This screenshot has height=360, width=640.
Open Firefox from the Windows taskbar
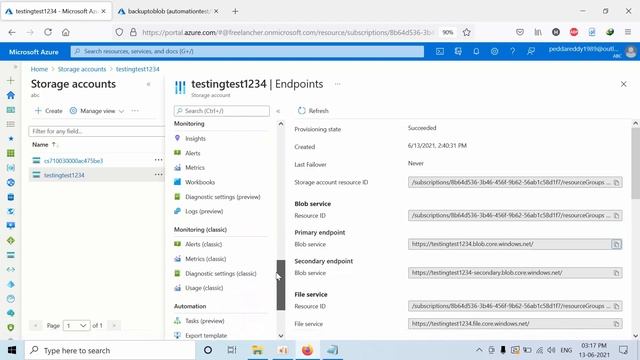coord(307,350)
